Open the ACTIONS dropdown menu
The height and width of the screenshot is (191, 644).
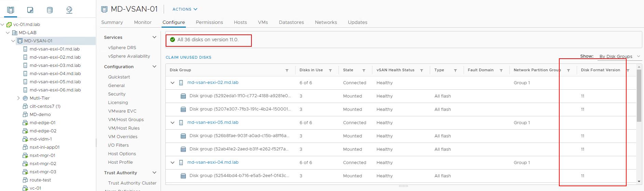pos(185,9)
